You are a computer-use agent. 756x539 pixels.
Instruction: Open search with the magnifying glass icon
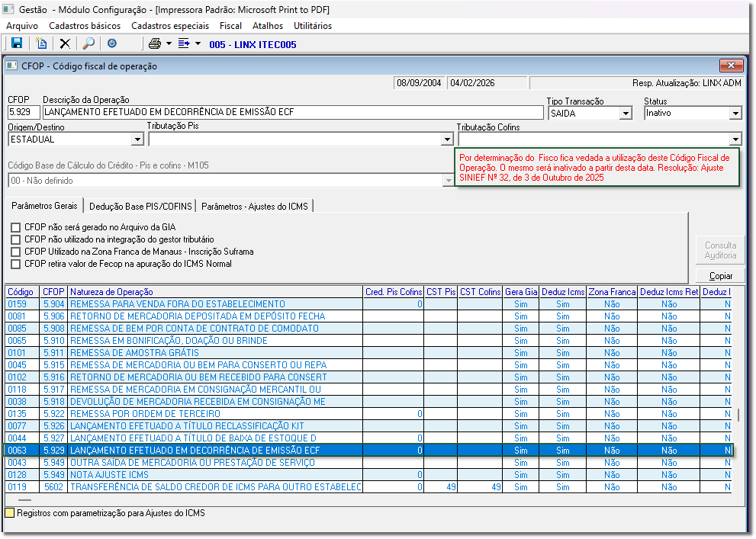click(88, 43)
